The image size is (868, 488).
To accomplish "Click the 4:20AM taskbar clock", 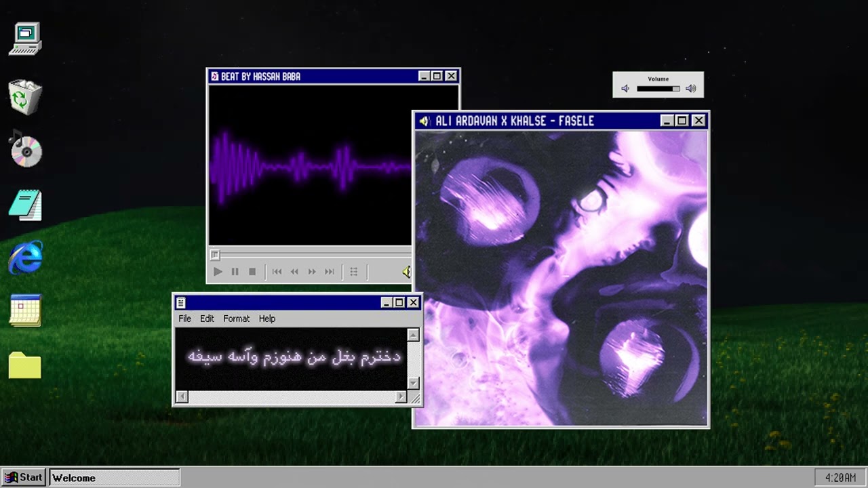I will 840,478.
